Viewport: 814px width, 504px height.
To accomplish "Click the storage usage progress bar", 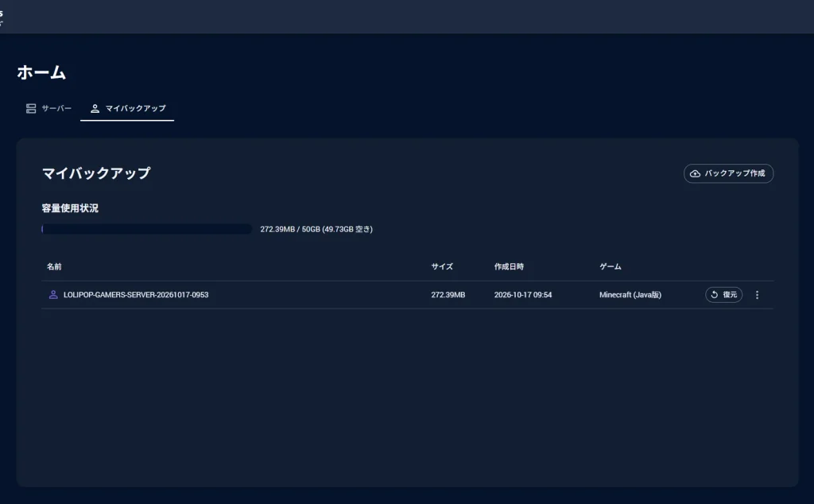I will [147, 229].
